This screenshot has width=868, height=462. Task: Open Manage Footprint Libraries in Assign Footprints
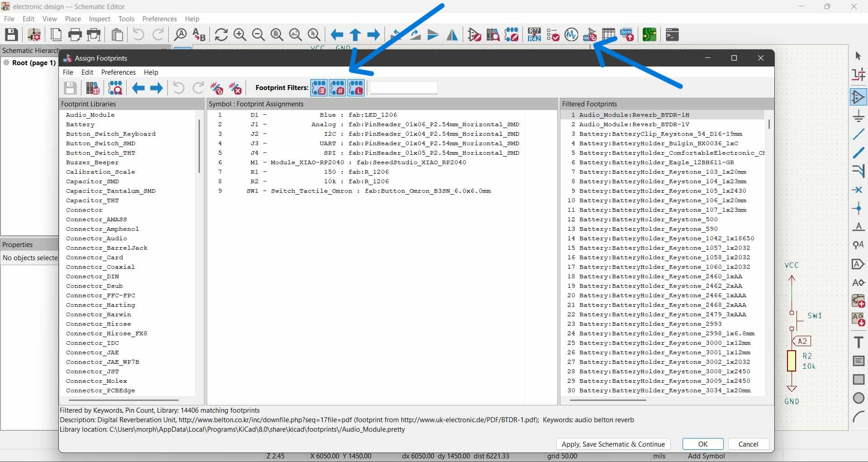pos(93,88)
